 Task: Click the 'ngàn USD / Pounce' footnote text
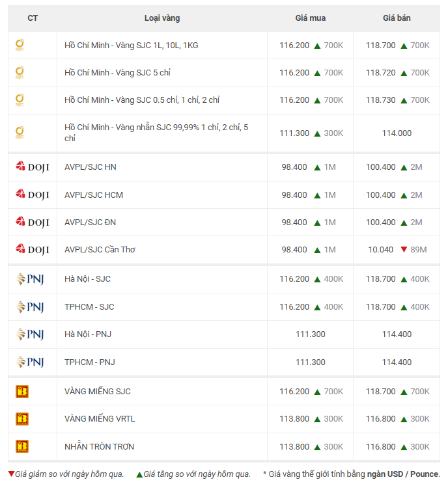click(x=402, y=474)
